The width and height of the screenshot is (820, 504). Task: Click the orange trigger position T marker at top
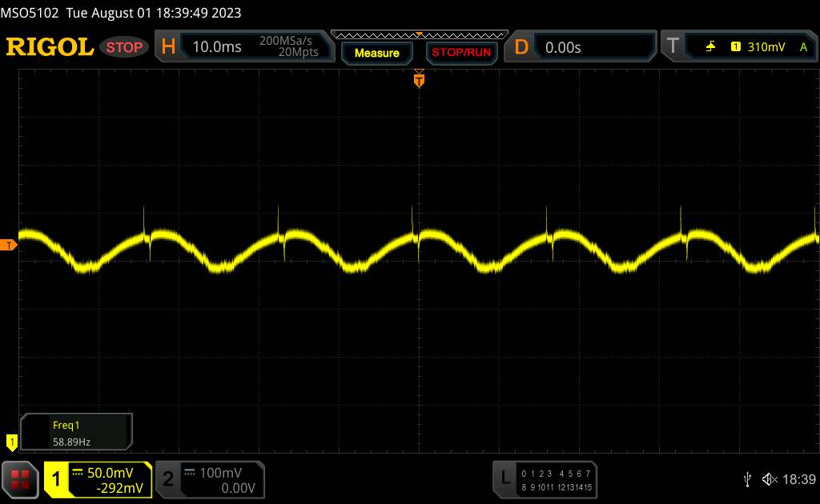[x=419, y=80]
